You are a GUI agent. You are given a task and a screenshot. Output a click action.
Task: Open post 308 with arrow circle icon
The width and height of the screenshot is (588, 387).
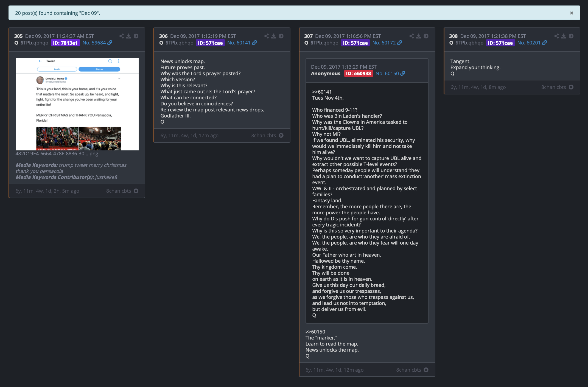click(571, 36)
